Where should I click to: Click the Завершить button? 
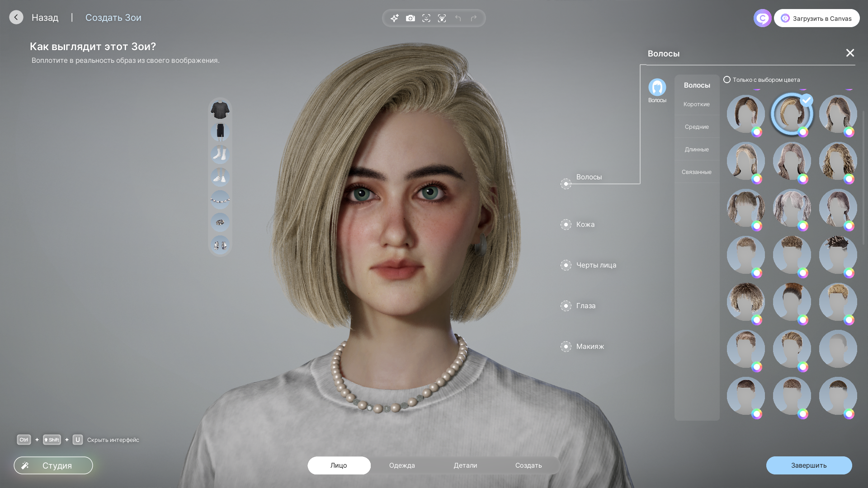[809, 465]
